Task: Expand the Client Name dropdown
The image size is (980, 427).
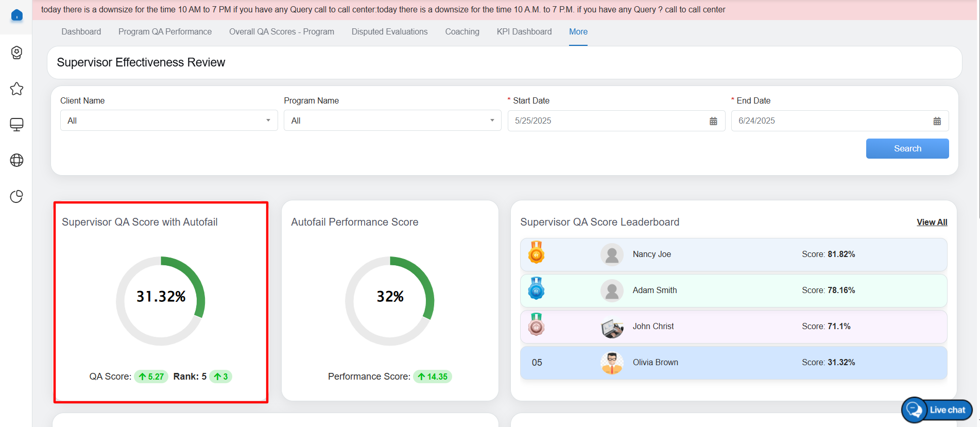Action: coord(169,121)
